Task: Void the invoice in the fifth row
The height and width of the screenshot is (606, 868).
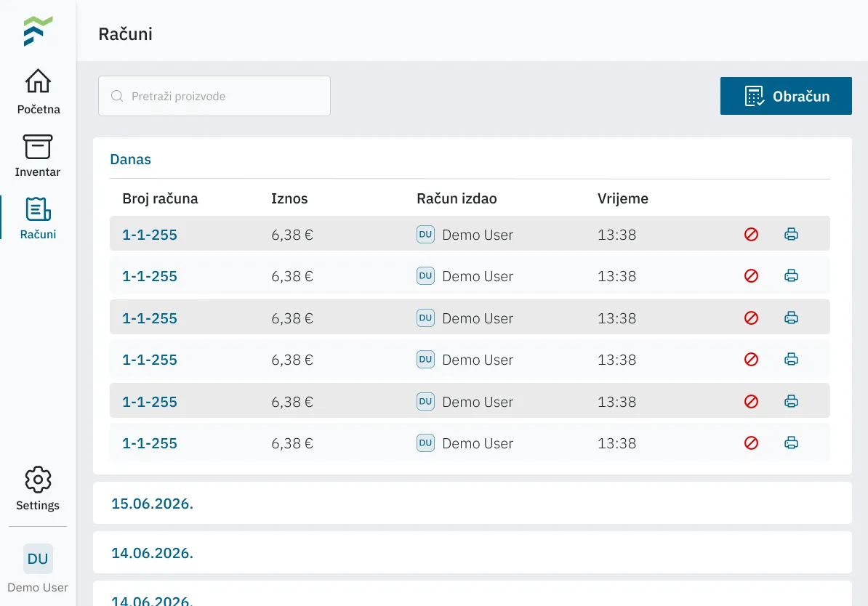Action: point(751,401)
